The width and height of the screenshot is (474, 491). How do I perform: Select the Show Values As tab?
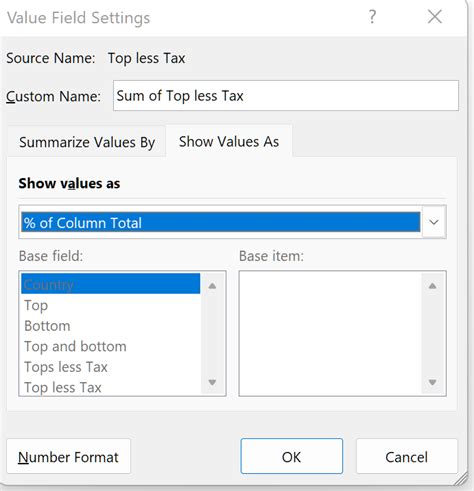pos(229,141)
